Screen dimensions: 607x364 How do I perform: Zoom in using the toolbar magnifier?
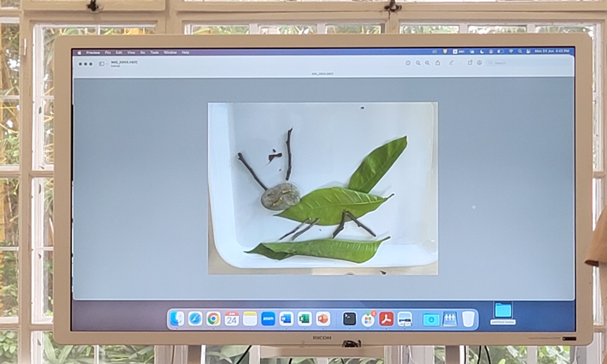427,63
